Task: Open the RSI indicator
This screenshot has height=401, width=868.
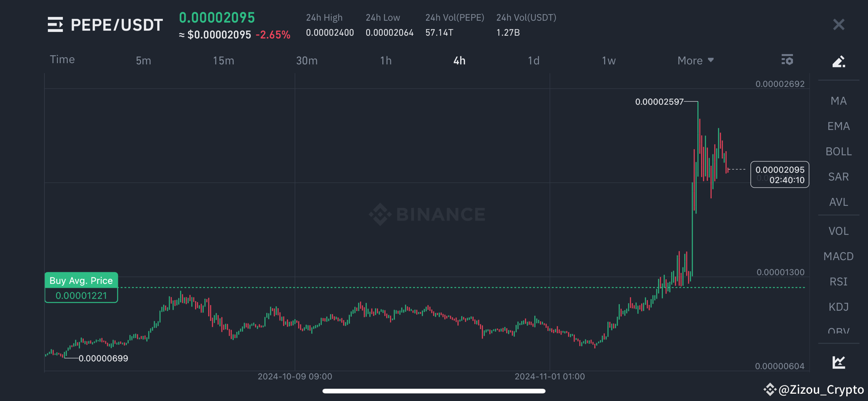Action: [838, 281]
